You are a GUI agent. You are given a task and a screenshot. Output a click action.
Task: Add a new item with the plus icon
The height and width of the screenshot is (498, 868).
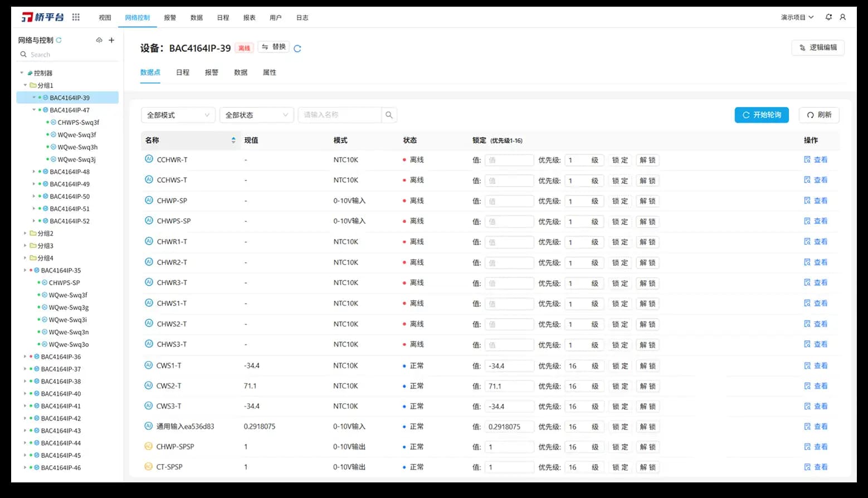point(111,40)
